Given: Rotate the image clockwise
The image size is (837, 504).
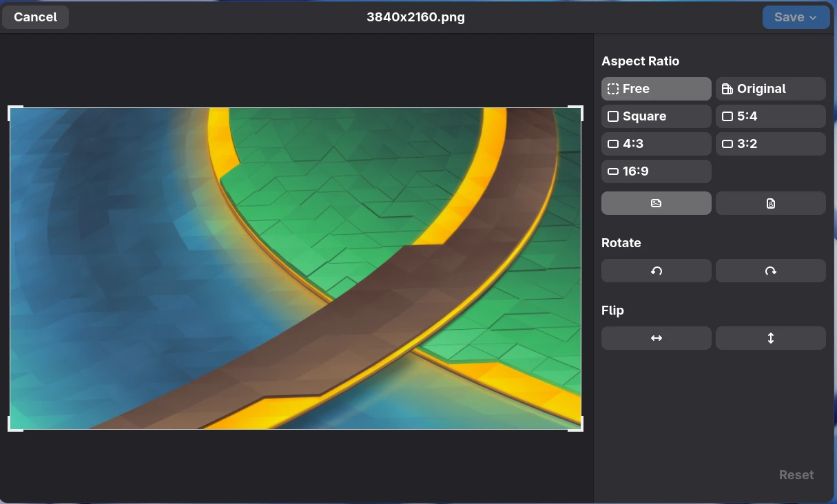Looking at the screenshot, I should [x=771, y=271].
